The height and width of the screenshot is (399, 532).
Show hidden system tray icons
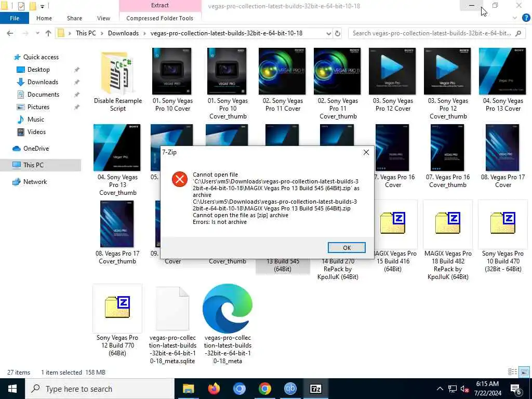point(440,389)
